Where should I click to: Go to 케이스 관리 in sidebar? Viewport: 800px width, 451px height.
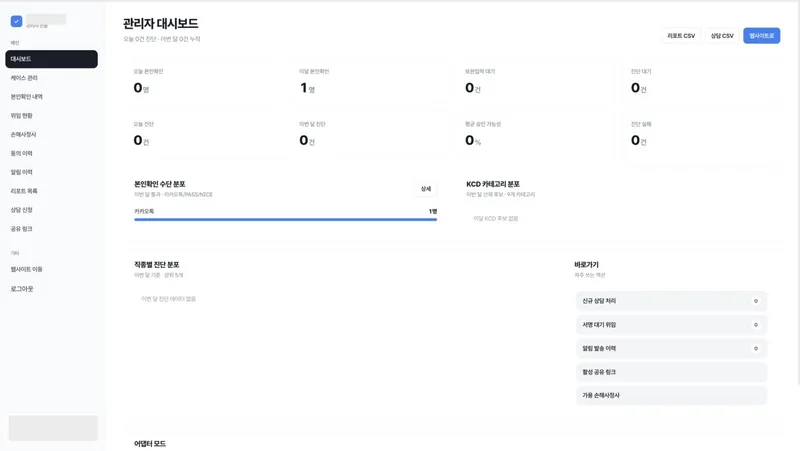pos(52,78)
